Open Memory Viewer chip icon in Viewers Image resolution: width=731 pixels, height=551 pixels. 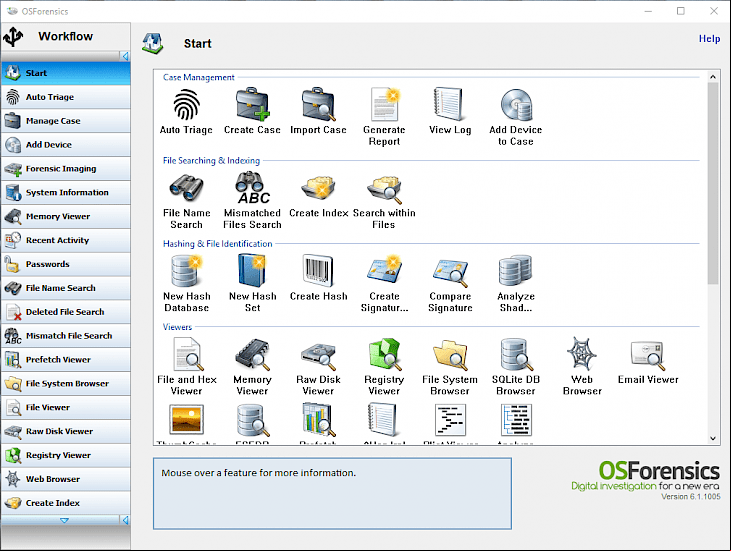pos(252,355)
